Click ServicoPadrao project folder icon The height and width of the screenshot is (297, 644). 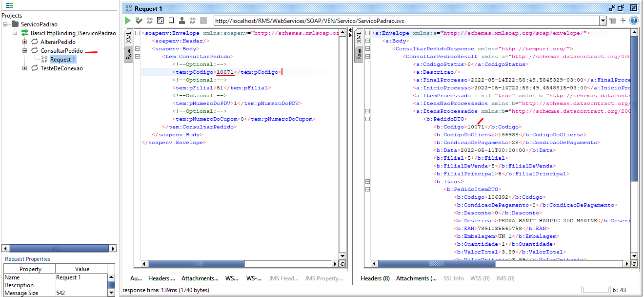15,24
